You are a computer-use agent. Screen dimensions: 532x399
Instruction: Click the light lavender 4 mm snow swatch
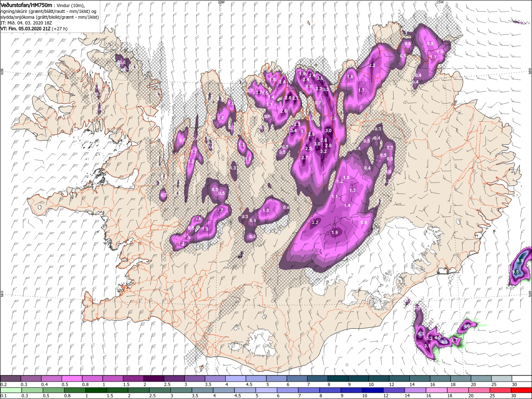[235, 379]
